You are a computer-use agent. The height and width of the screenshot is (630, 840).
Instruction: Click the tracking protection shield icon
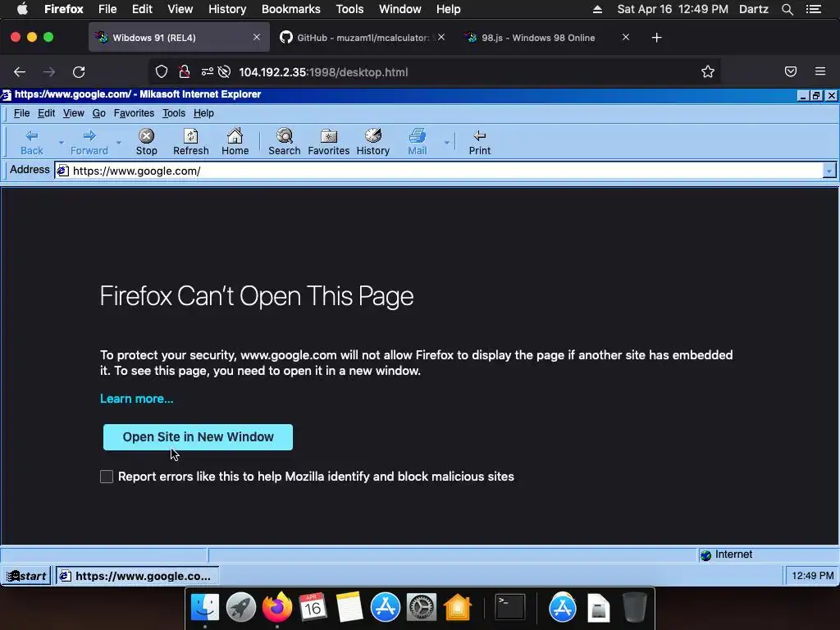[x=162, y=72]
